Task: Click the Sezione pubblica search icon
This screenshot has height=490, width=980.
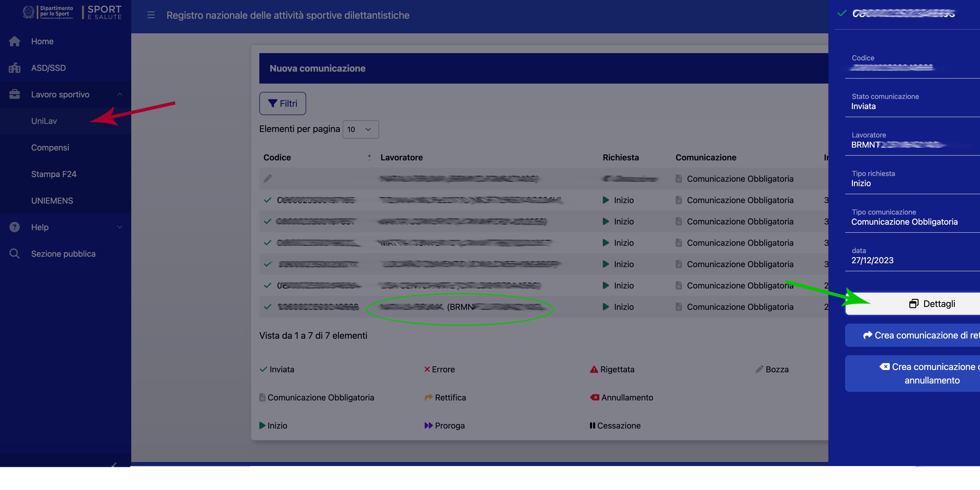Action: (x=15, y=254)
